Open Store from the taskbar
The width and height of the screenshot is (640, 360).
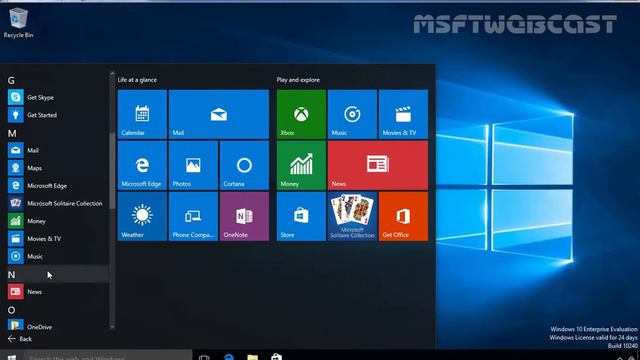pyautogui.click(x=277, y=356)
